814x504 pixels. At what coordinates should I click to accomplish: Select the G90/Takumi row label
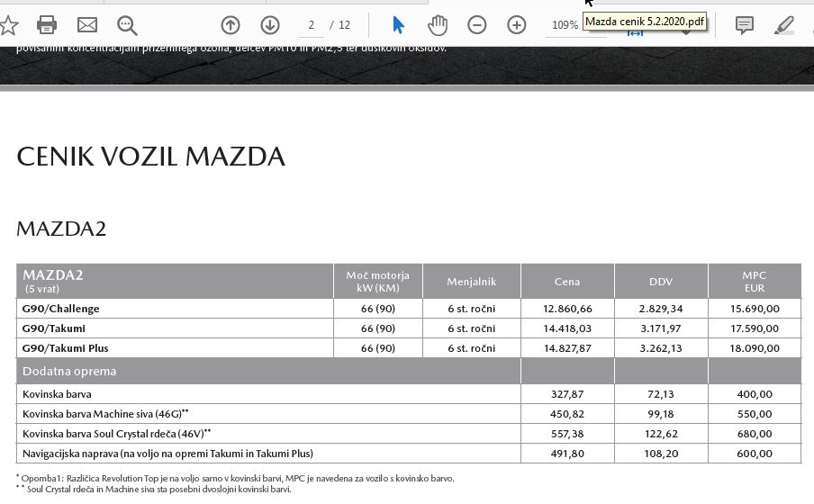tap(53, 328)
